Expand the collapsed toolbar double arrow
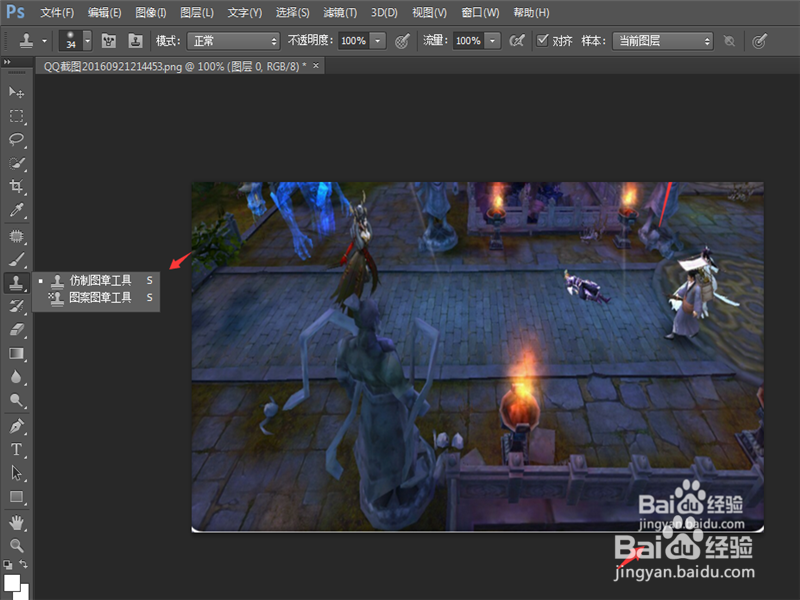The height and width of the screenshot is (600, 800). tap(7, 62)
